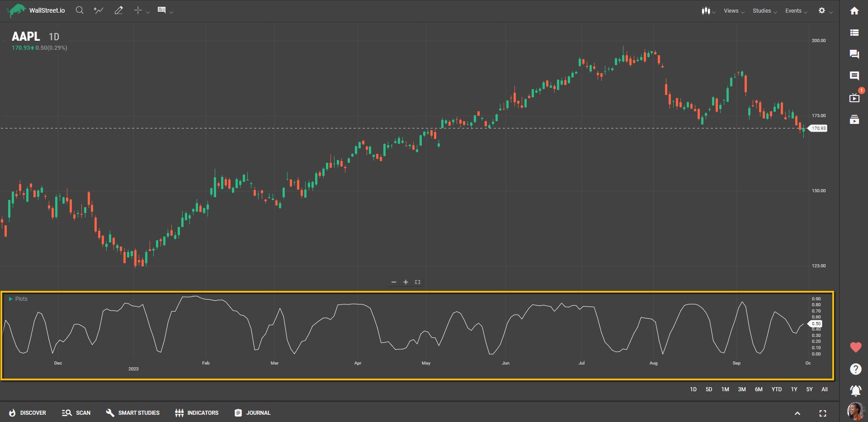Open the Scan section
Viewport: 868px width, 422px height.
(76, 413)
